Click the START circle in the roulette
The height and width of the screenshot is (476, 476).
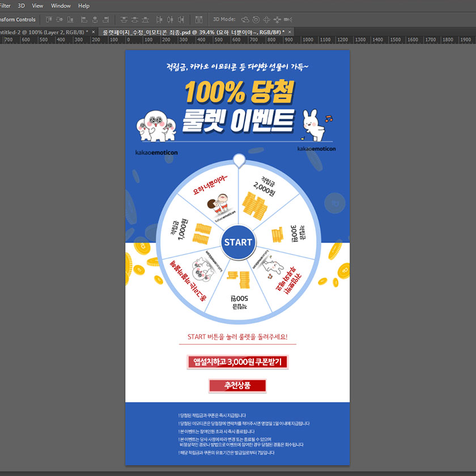[239, 243]
